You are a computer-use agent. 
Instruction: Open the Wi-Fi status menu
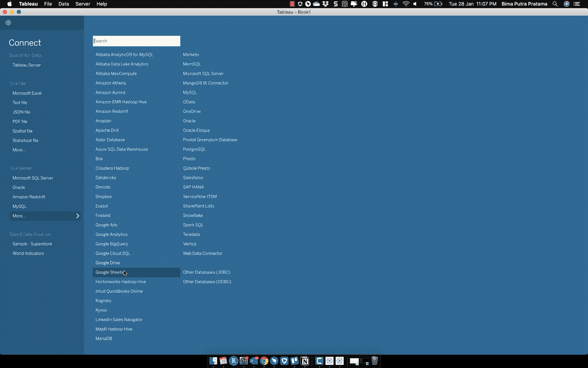click(406, 4)
